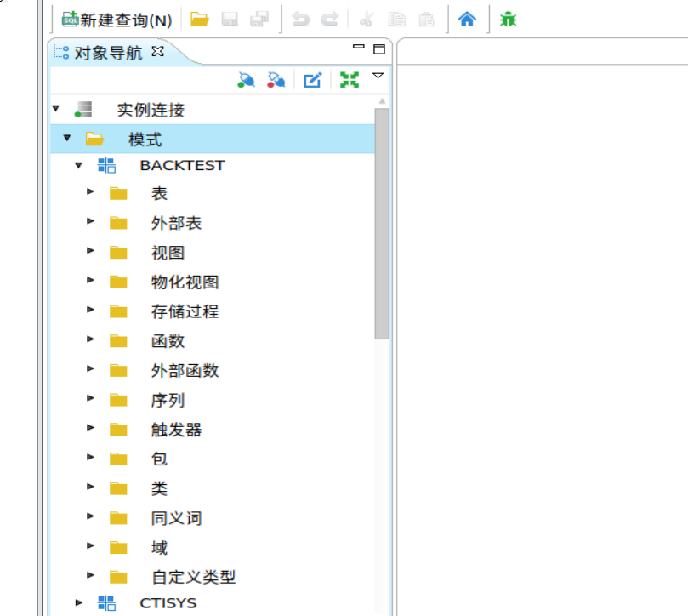Open a file using the folder toolbar icon
Screen dimensions: 688x616
click(199, 19)
